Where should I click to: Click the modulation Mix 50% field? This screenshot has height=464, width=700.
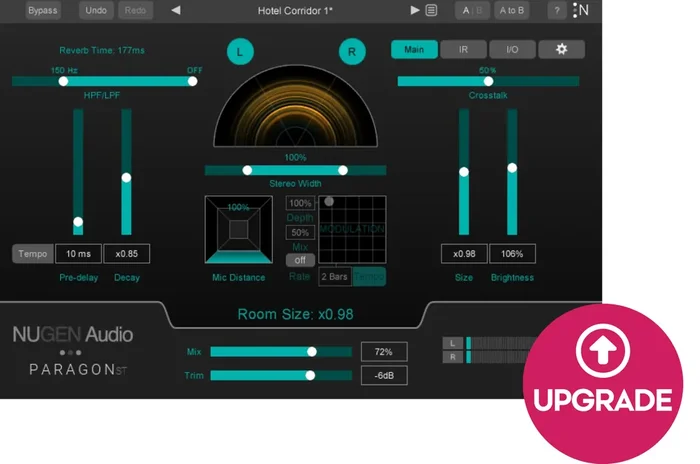pos(300,232)
